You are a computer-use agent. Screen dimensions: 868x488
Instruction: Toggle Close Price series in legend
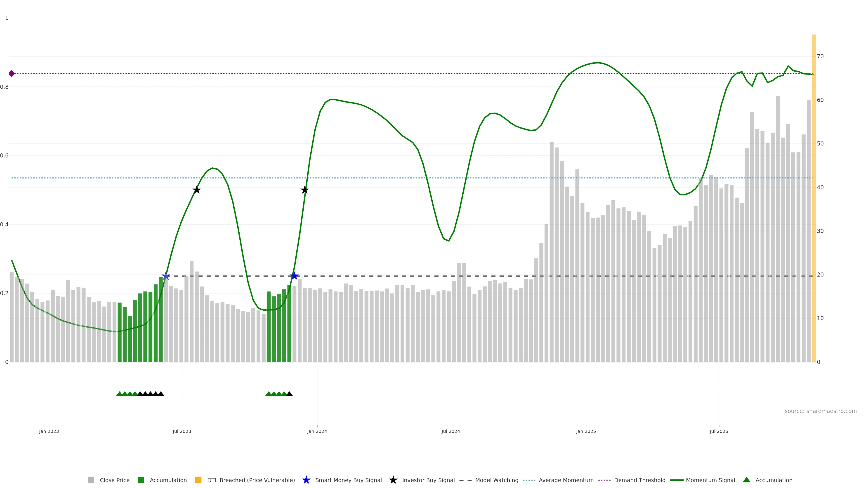(x=114, y=480)
